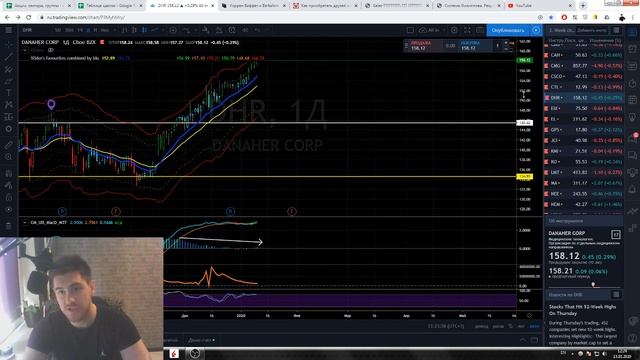Toggle the auto-scale button near time axis

pyautogui.click(x=534, y=326)
